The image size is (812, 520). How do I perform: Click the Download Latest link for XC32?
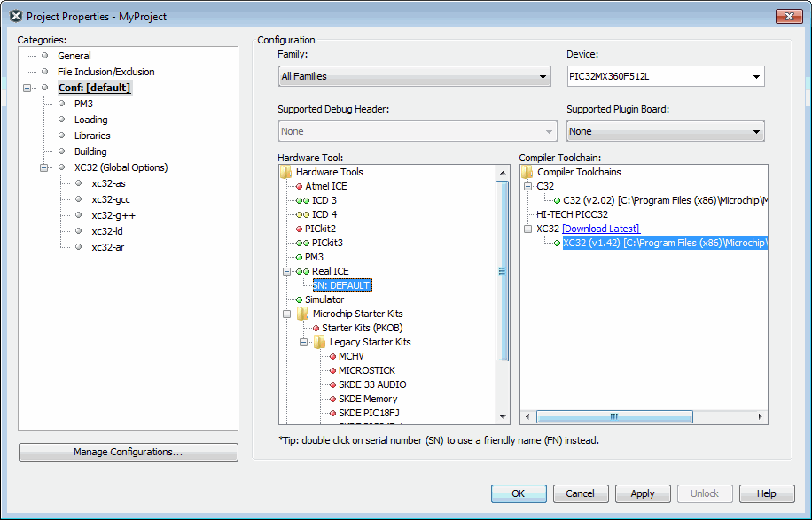[x=600, y=229]
